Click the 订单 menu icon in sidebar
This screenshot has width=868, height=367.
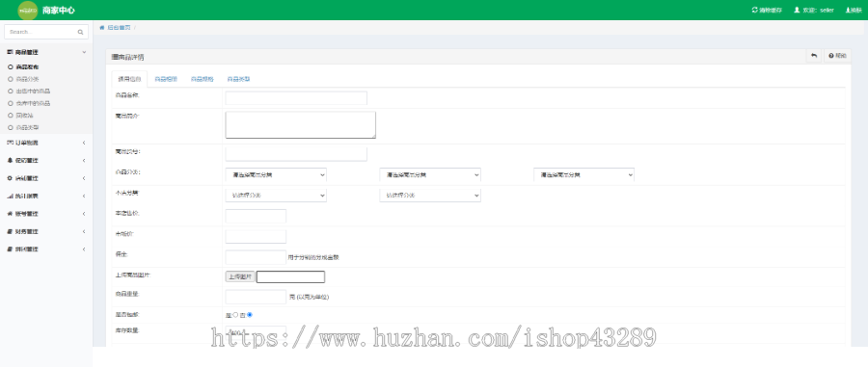point(10,143)
